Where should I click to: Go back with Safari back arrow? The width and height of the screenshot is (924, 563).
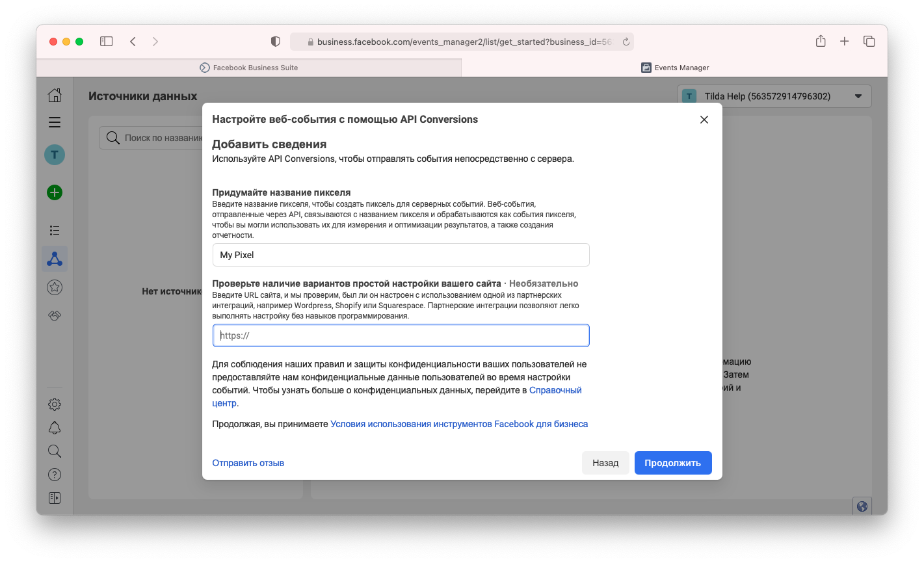[x=133, y=42]
